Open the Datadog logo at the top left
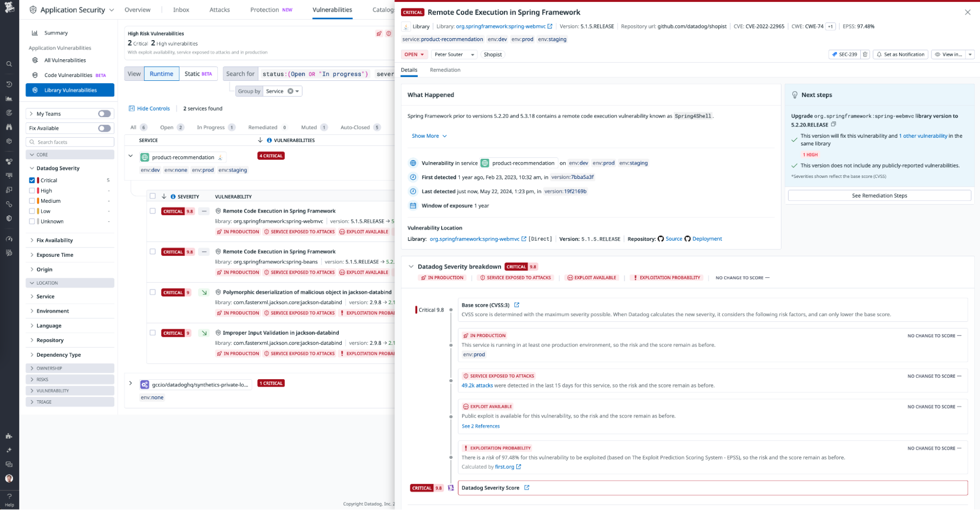The image size is (980, 510). 9,8
